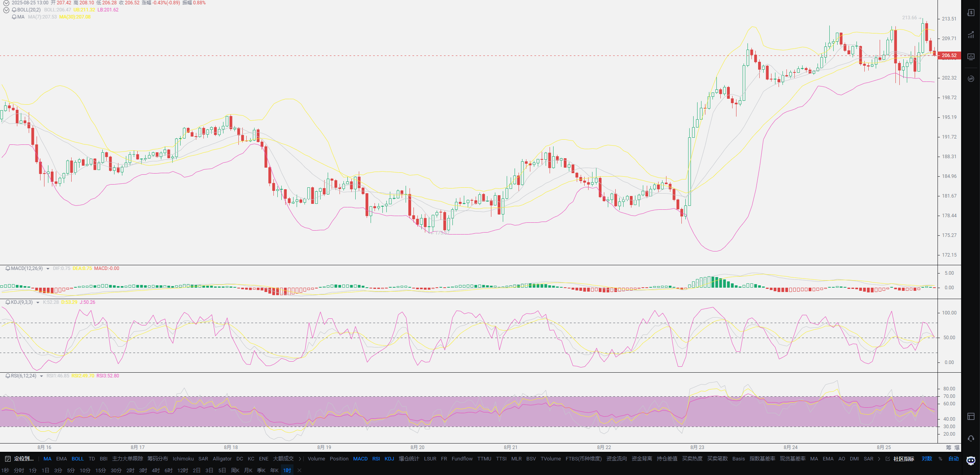Click the current price label 206.52
980x475 pixels.
pos(949,55)
